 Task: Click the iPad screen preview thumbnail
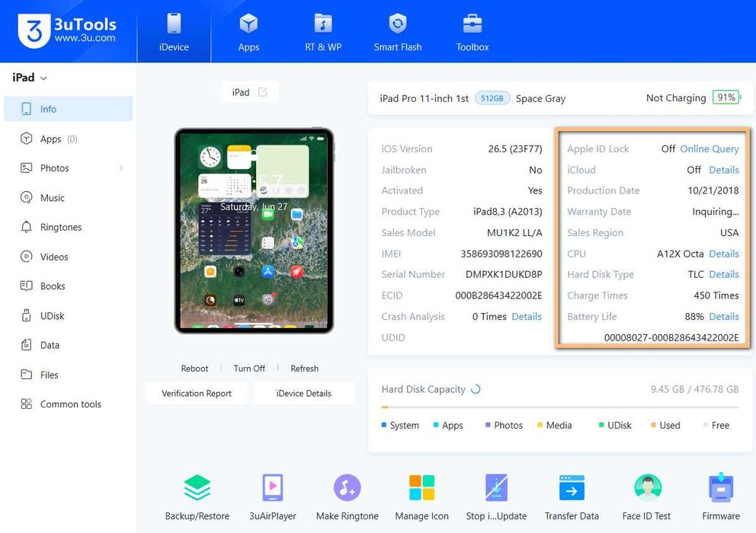(254, 231)
